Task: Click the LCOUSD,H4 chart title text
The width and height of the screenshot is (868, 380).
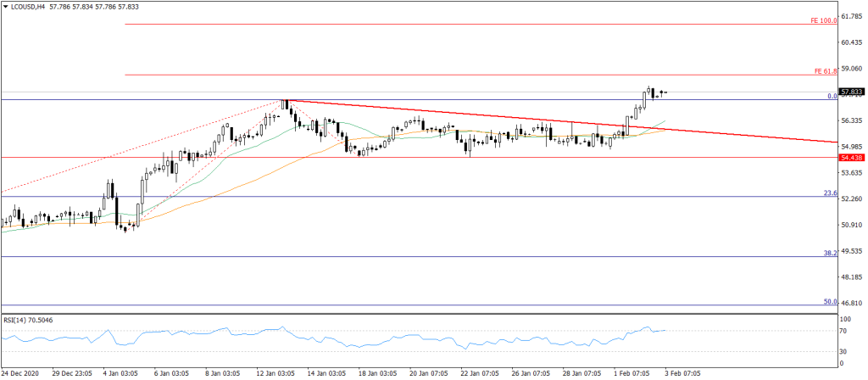Action: (x=27, y=7)
